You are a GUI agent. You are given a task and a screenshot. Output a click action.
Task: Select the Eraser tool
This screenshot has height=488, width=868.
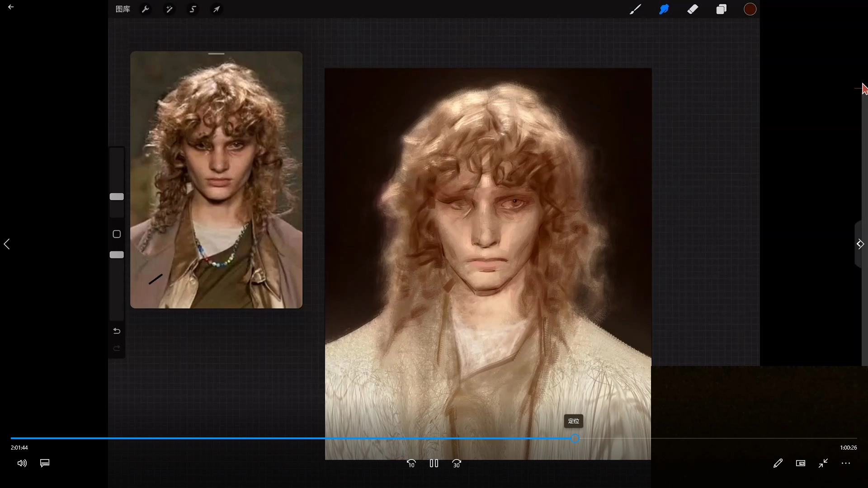pyautogui.click(x=693, y=9)
